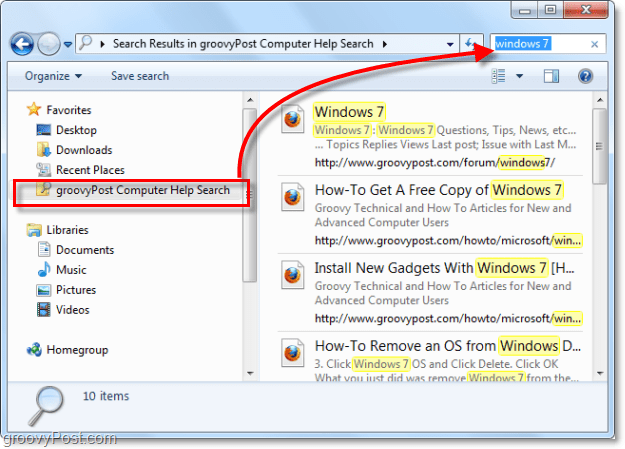Click Firefox icon of Install Gadgets result
The image size is (625, 449).
(x=293, y=274)
